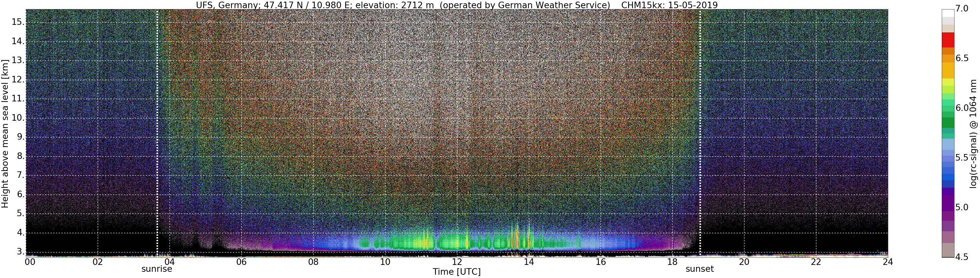The image size is (980, 278).
Task: Click the purple colorbar segment near 5.0
Action: point(948,203)
